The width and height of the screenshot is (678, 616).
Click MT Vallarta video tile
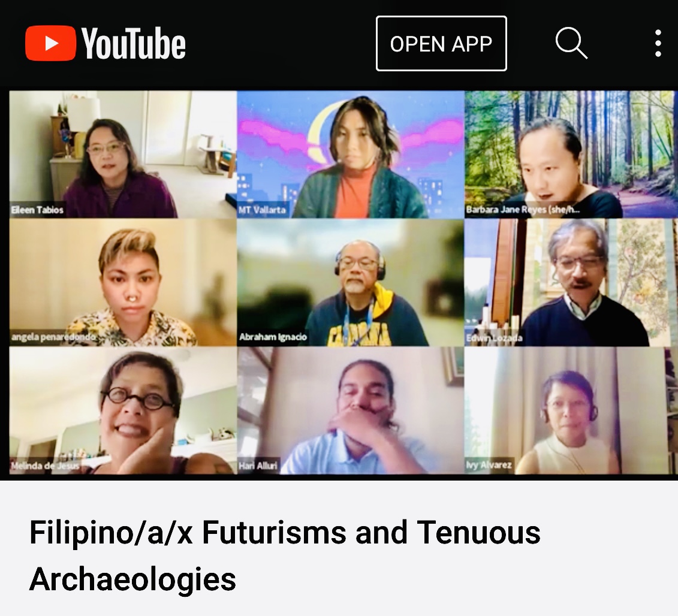(x=350, y=154)
